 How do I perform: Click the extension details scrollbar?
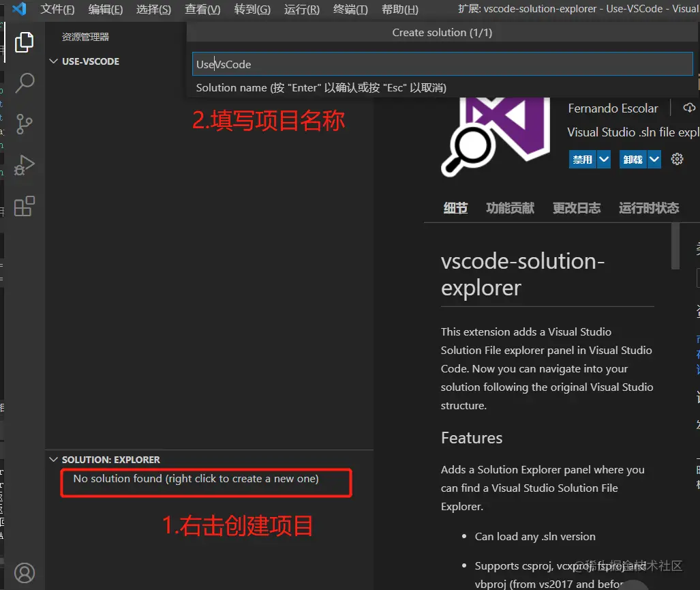point(675,246)
